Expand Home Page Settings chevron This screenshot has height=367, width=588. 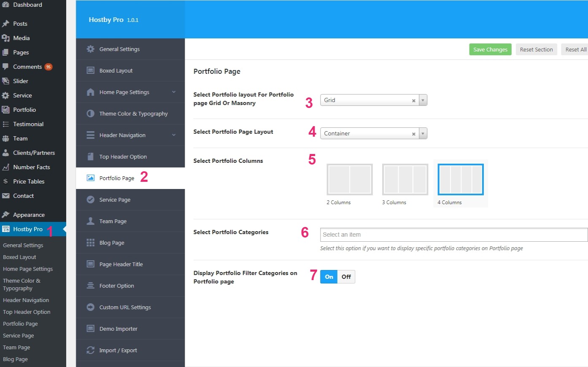(x=174, y=92)
